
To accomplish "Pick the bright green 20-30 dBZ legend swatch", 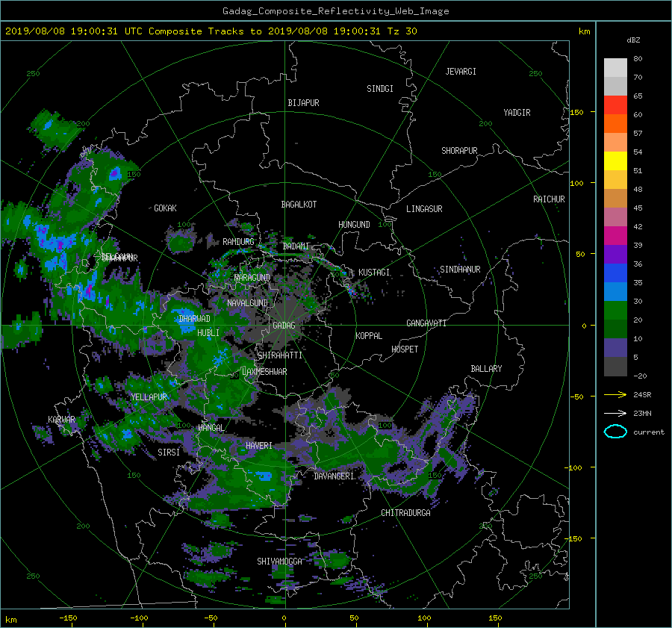I will [x=615, y=311].
